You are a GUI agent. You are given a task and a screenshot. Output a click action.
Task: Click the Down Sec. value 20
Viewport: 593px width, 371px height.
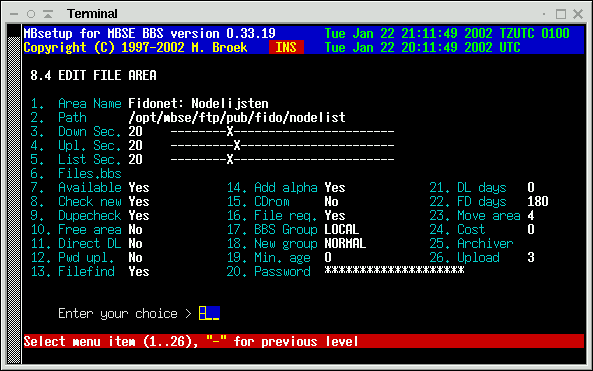135,132
